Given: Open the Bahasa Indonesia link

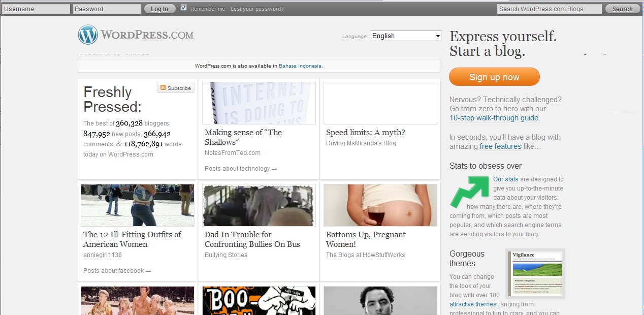Looking at the screenshot, I should point(300,66).
